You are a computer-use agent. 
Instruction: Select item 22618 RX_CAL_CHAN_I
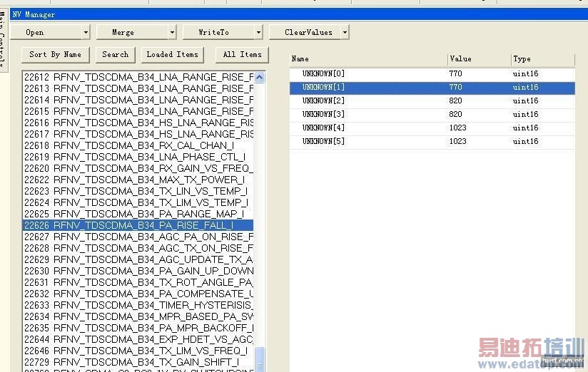pos(138,145)
